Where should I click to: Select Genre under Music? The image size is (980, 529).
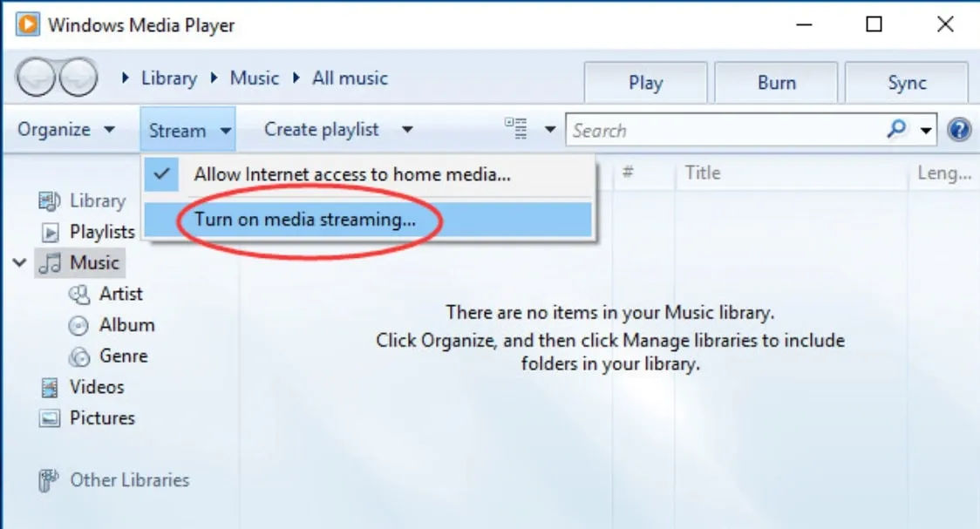point(124,356)
